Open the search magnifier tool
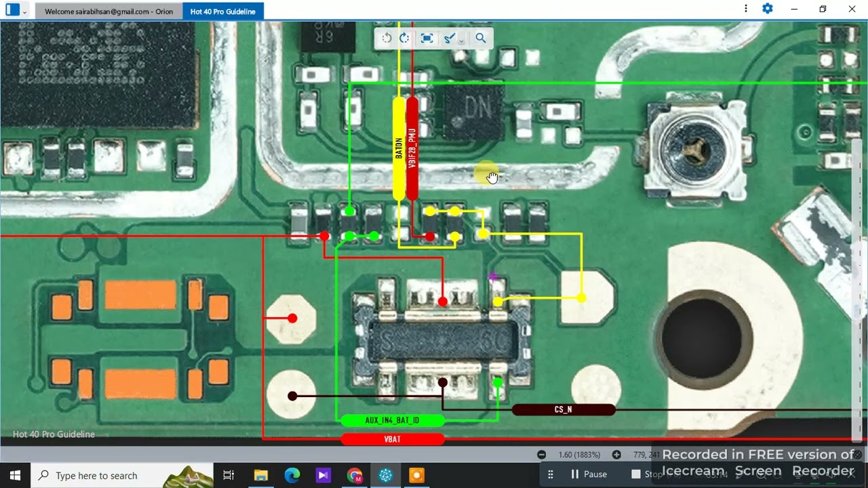 coord(481,39)
